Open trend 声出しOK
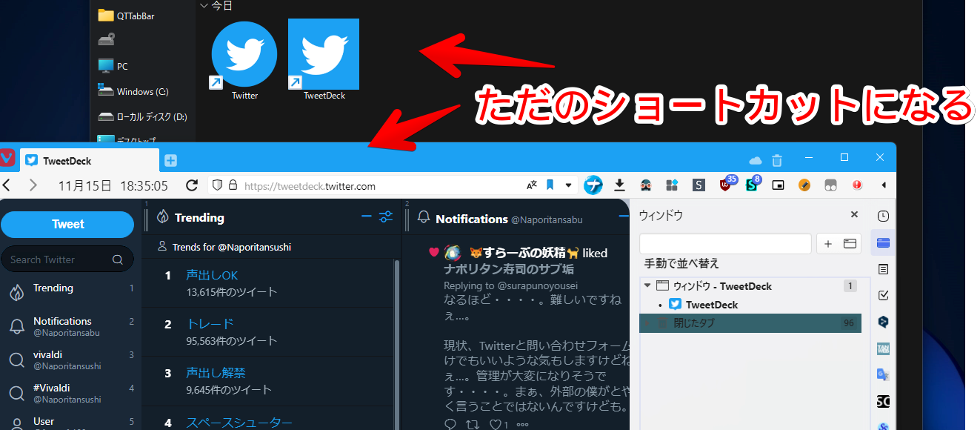 [212, 275]
